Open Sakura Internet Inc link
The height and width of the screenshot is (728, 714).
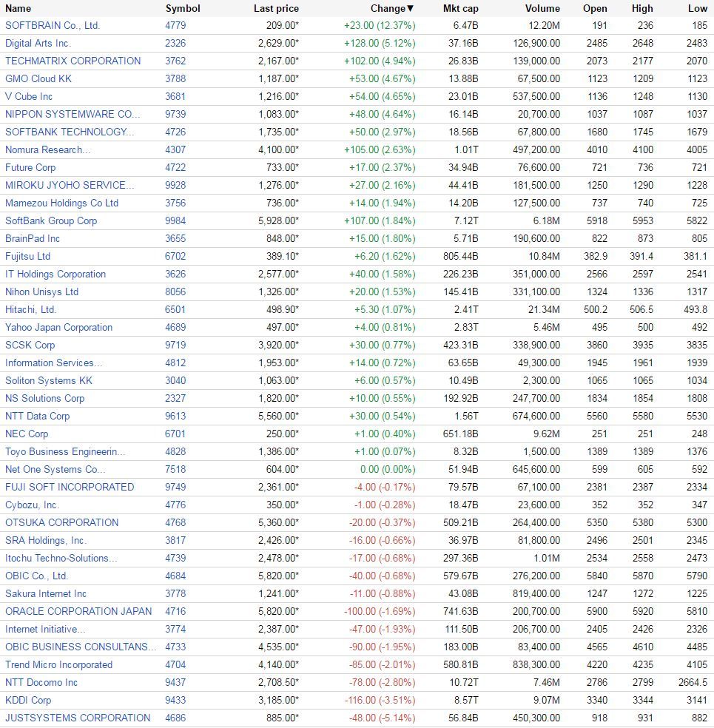pyautogui.click(x=46, y=594)
